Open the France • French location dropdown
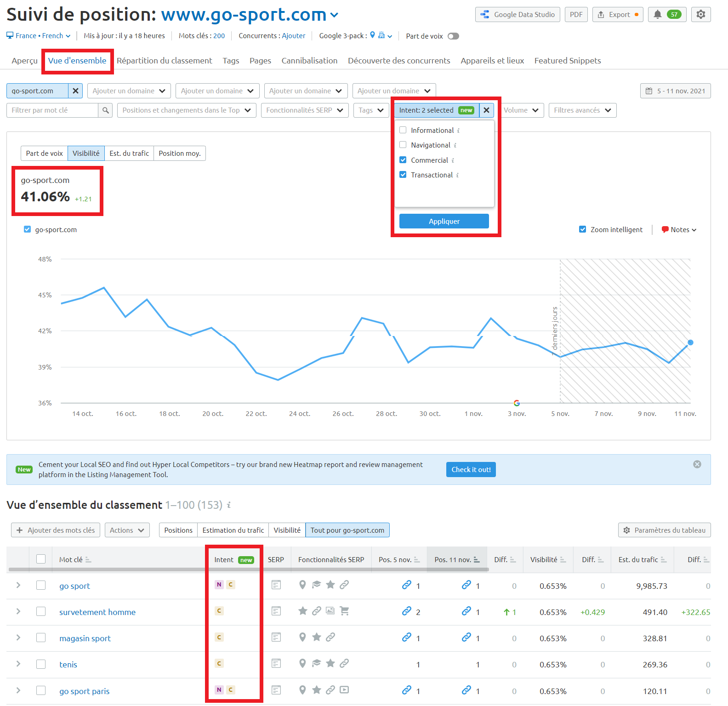The height and width of the screenshot is (706, 728). click(39, 36)
